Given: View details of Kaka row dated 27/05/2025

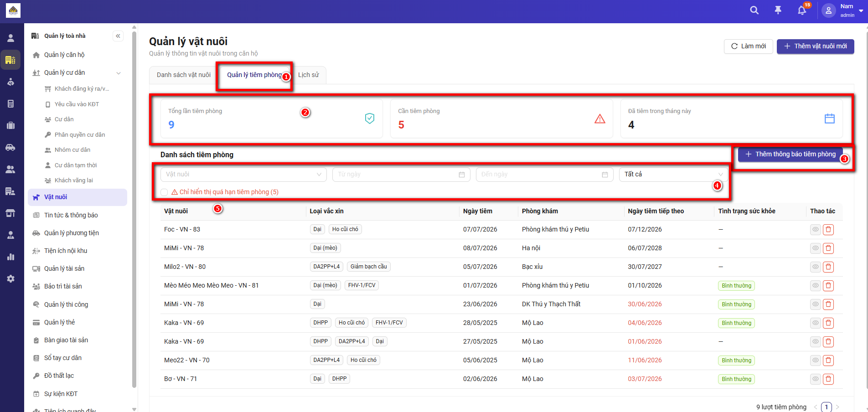Looking at the screenshot, I should (816, 342).
